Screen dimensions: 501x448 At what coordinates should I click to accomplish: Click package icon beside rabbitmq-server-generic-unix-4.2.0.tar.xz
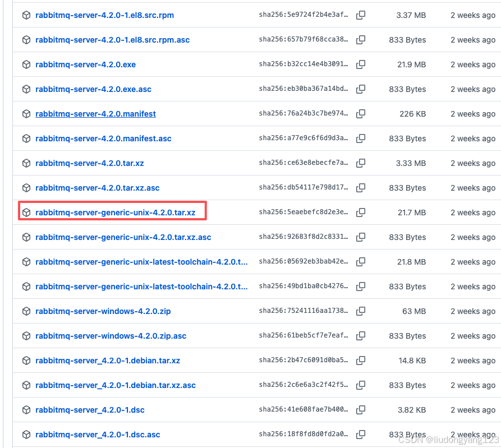click(x=26, y=213)
